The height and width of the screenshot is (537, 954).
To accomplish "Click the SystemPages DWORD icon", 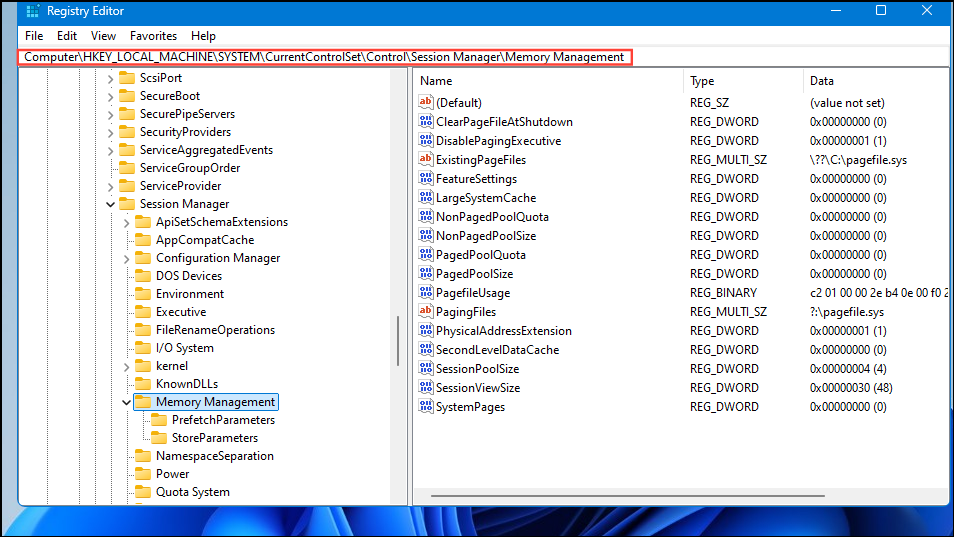I will pyautogui.click(x=425, y=406).
